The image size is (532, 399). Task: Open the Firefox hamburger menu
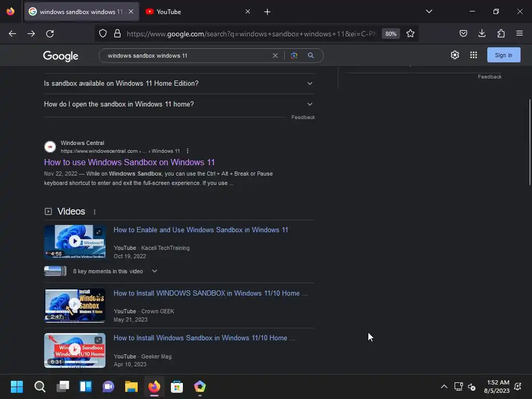click(x=520, y=33)
